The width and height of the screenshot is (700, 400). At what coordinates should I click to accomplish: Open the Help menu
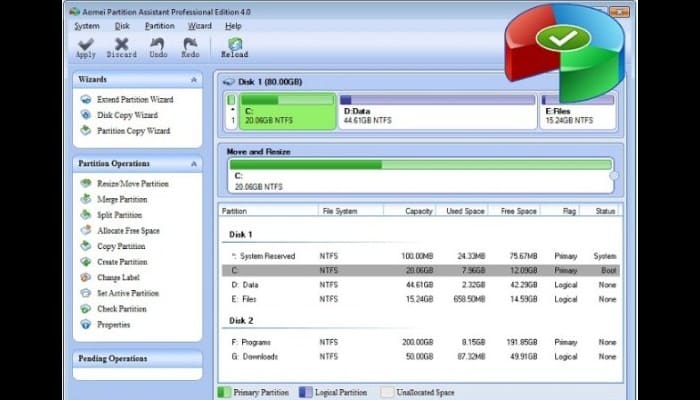click(x=233, y=26)
